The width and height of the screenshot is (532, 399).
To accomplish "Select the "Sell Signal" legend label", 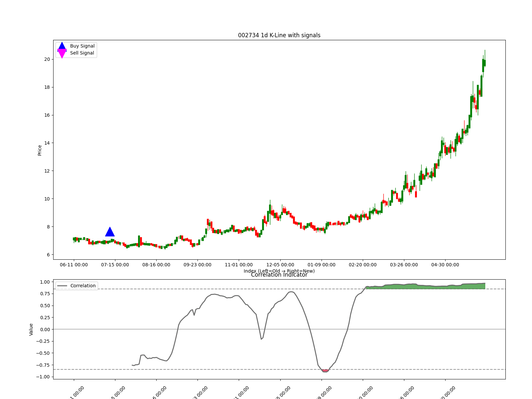I will [82, 53].
